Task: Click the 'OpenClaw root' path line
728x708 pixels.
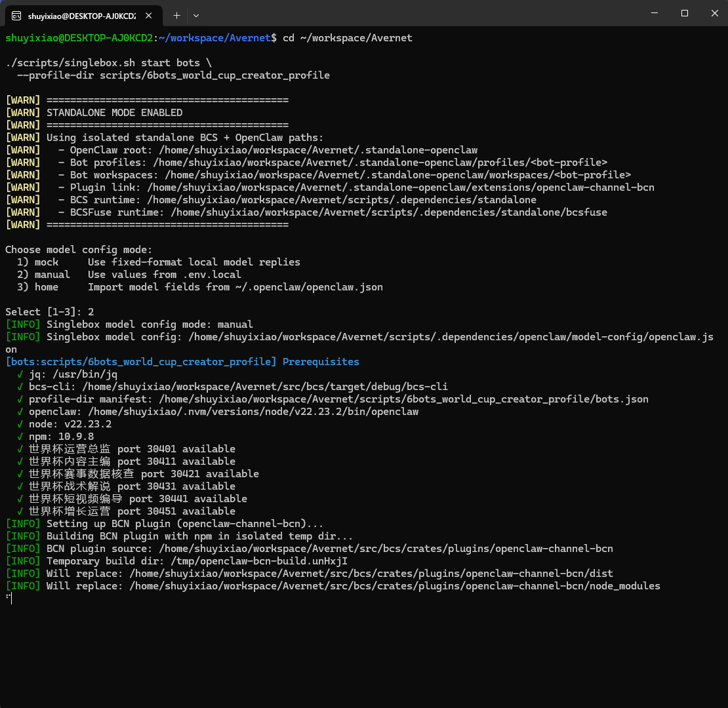Action: point(241,150)
